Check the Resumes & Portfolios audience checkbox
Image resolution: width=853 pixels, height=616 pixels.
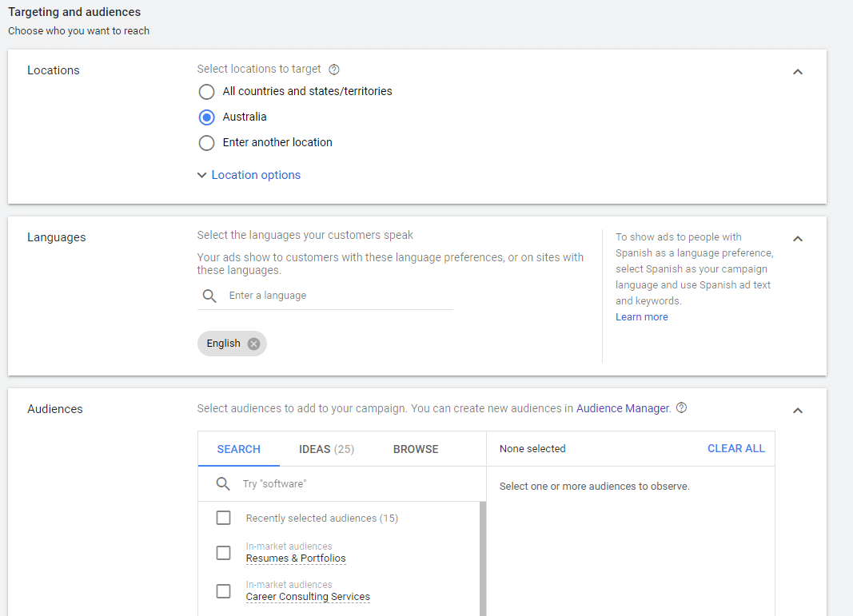coord(224,553)
